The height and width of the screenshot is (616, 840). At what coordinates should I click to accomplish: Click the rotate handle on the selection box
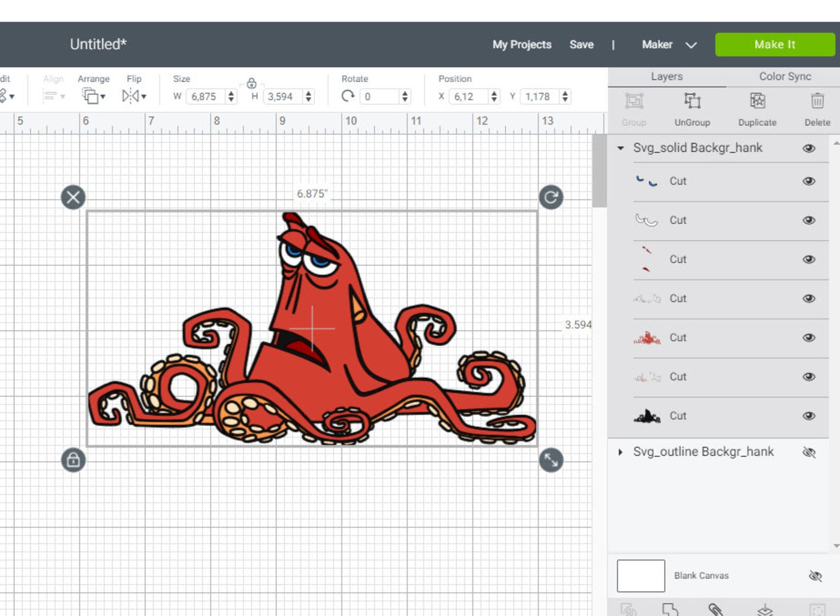[551, 197]
